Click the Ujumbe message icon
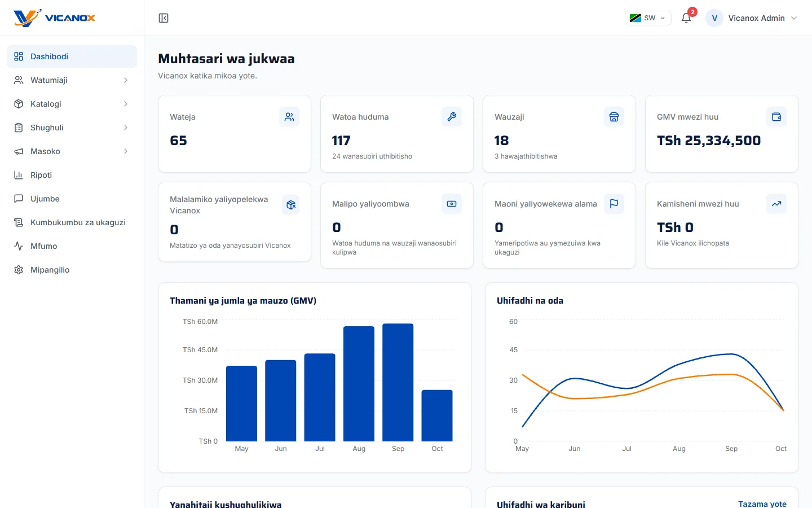 coord(19,199)
